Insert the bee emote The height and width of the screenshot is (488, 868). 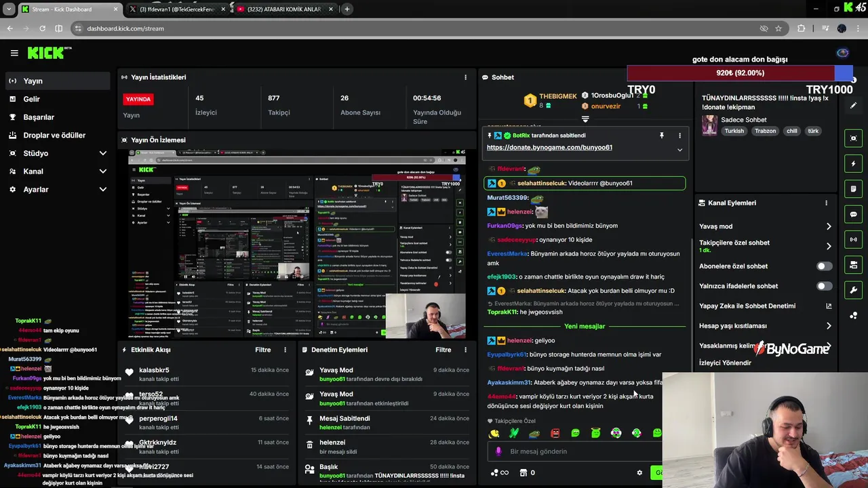tap(494, 433)
